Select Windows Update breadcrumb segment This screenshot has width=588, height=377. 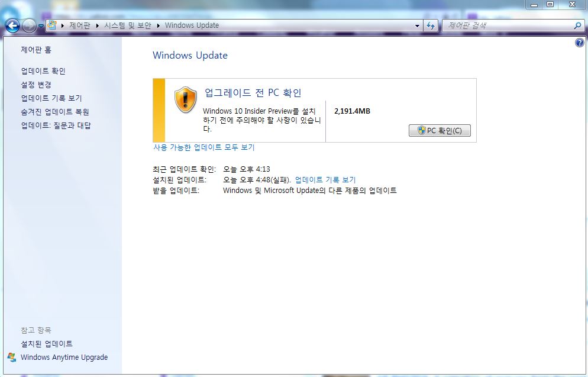[192, 25]
